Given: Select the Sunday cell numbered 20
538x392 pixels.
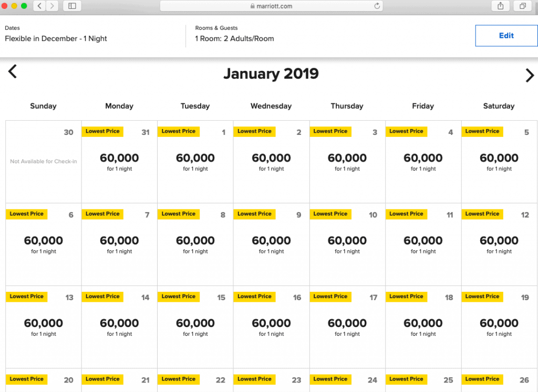Looking at the screenshot, I should point(43,380).
